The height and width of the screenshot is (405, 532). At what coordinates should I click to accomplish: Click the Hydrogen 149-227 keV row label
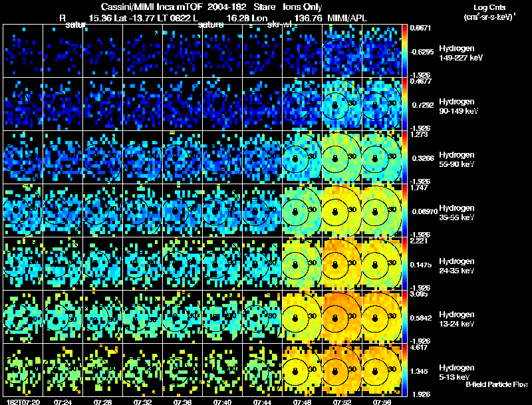pos(461,53)
